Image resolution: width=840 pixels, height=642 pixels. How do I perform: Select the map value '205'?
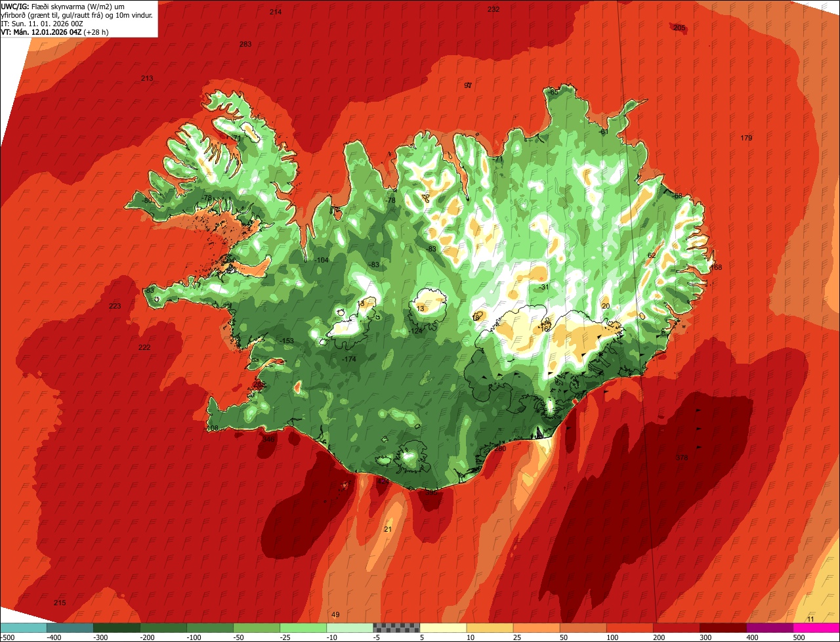(679, 28)
